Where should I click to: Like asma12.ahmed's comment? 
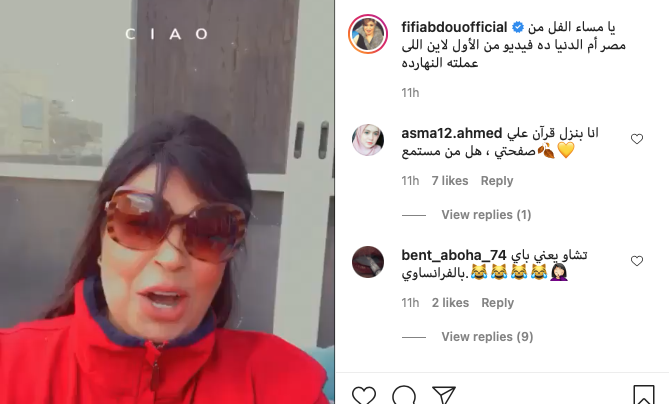pos(637,139)
